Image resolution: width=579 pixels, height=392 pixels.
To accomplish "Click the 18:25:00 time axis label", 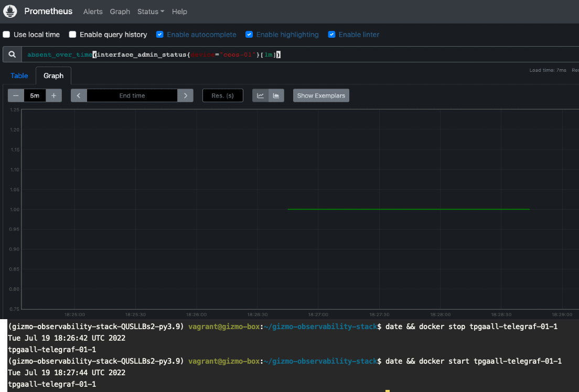I will tap(74, 314).
